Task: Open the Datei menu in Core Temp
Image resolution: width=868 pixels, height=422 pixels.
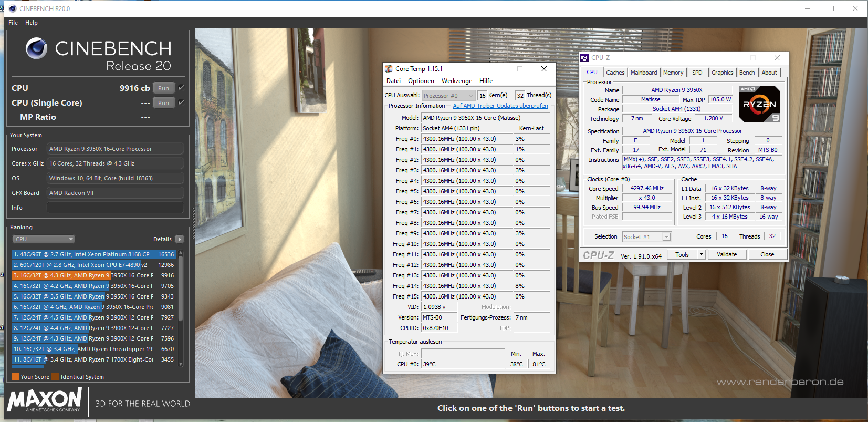Action: pyautogui.click(x=393, y=81)
